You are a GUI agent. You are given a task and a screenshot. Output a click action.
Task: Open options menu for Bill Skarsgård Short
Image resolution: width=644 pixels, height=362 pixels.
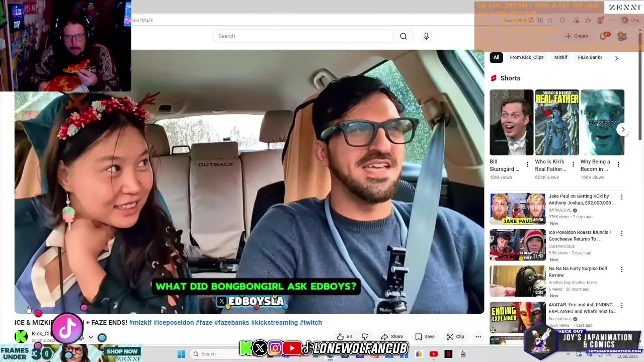[527, 164]
